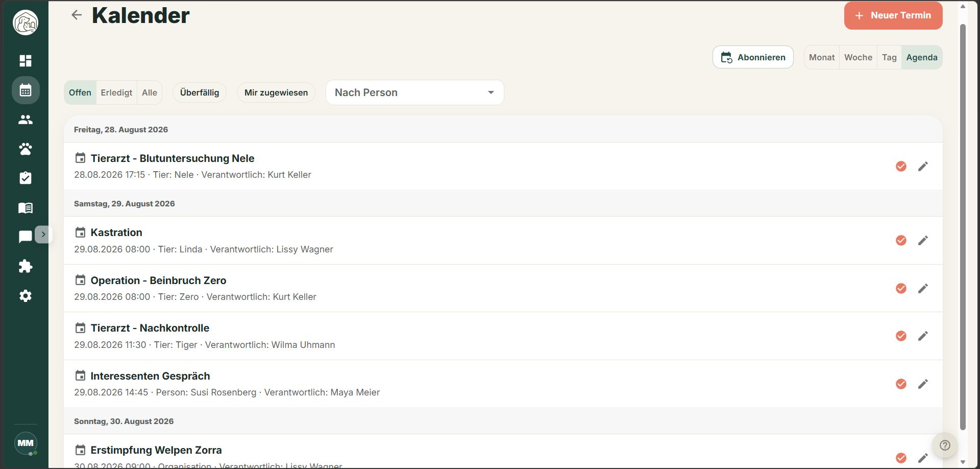Switch to the Monat view tab

point(822,57)
